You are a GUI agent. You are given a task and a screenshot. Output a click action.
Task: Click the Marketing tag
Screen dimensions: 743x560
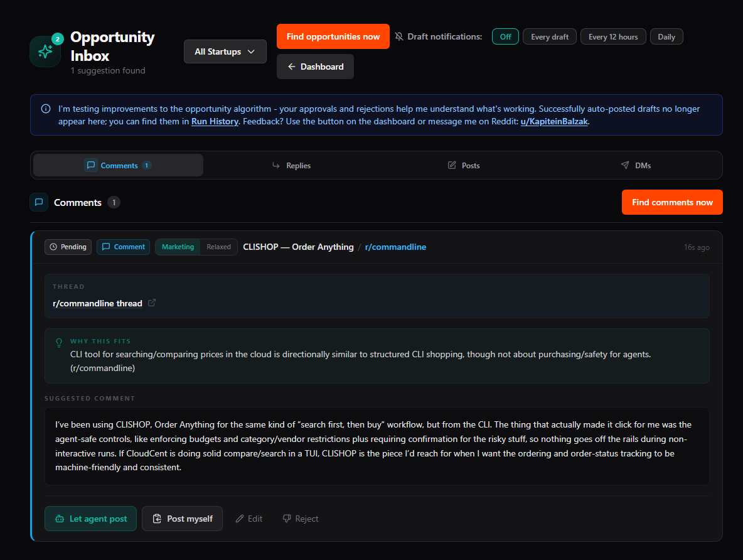tap(178, 247)
